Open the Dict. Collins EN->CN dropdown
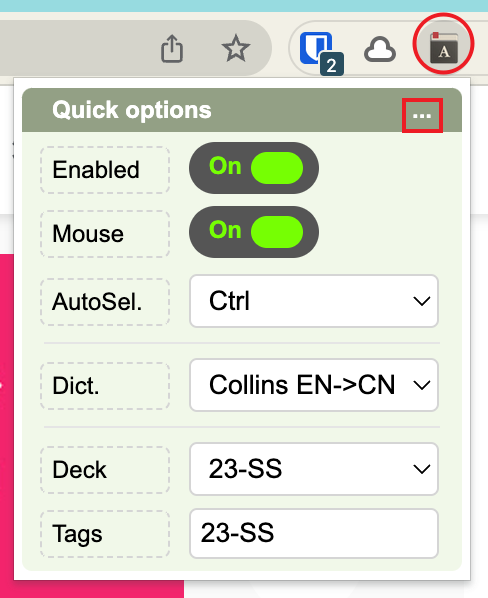The height and width of the screenshot is (598, 488). (x=314, y=385)
